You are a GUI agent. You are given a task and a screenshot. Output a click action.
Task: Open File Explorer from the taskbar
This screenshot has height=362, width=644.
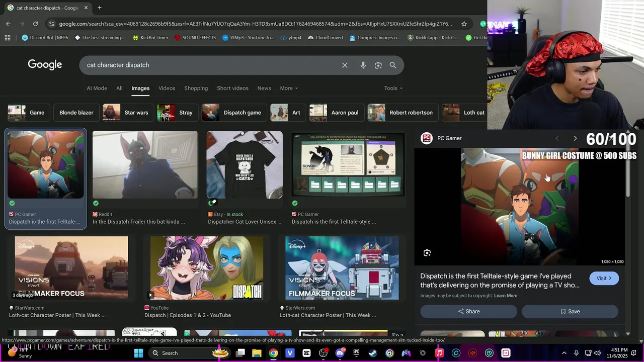click(257, 353)
